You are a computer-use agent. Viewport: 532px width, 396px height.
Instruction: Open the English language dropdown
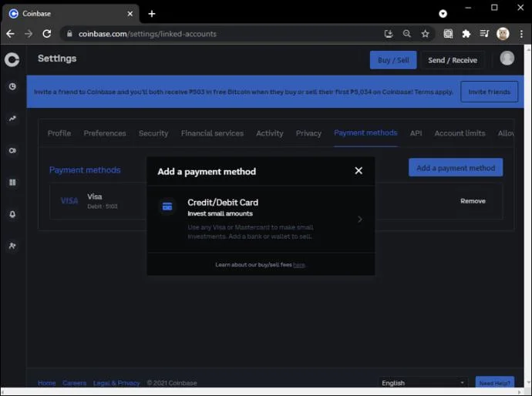(423, 383)
